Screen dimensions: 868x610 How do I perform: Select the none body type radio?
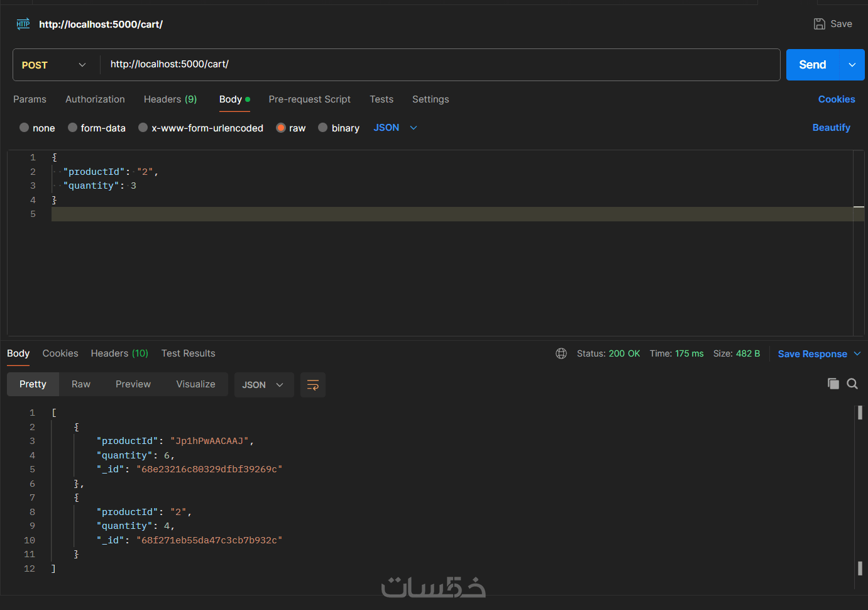tap(25, 128)
